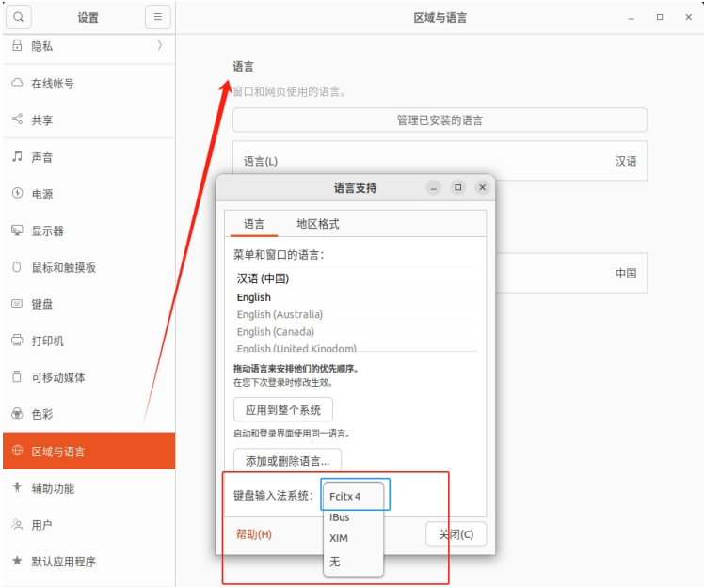This screenshot has width=704, height=588.
Task: Switch to the 语言 tab in 语言支持
Action: [254, 224]
